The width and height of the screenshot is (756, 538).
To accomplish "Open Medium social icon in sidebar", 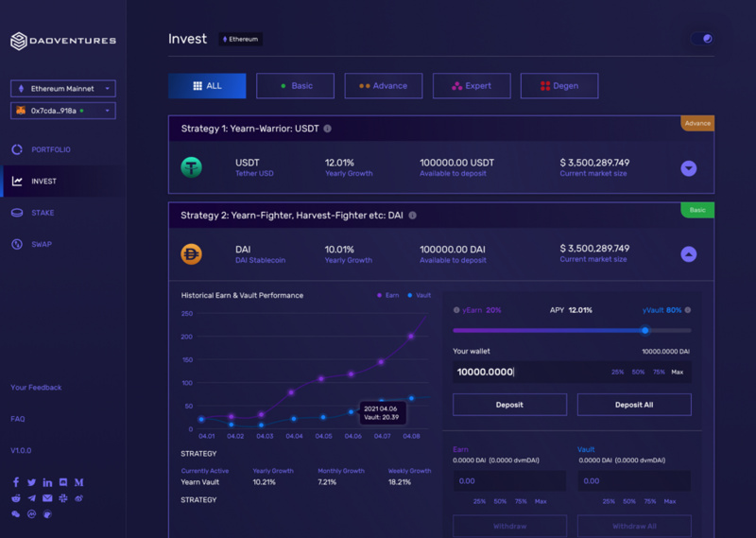I will pyautogui.click(x=78, y=482).
